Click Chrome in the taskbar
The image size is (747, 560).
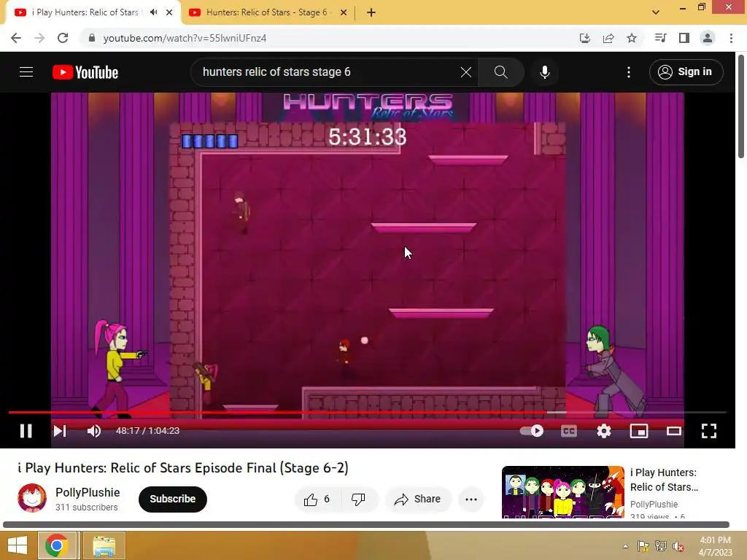[x=56, y=545]
